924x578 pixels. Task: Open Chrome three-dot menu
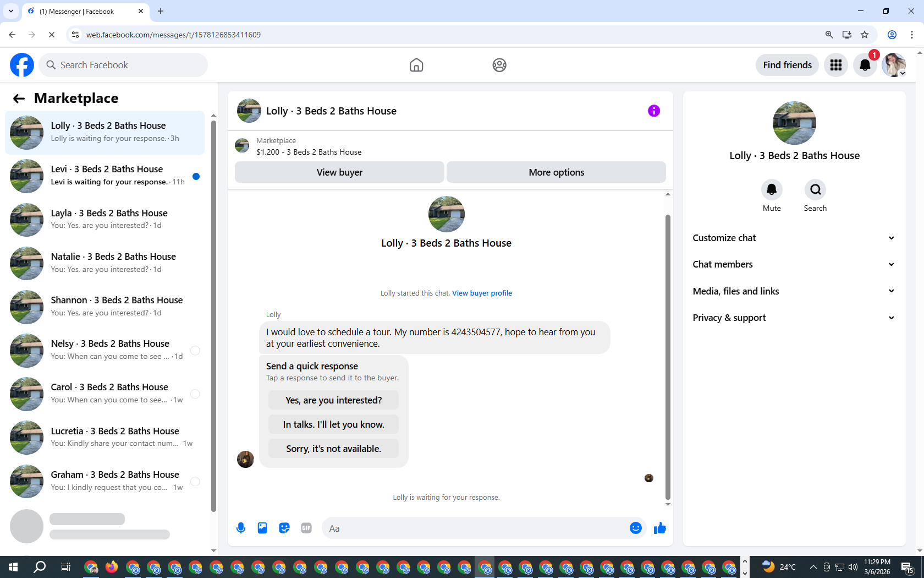coord(912,35)
